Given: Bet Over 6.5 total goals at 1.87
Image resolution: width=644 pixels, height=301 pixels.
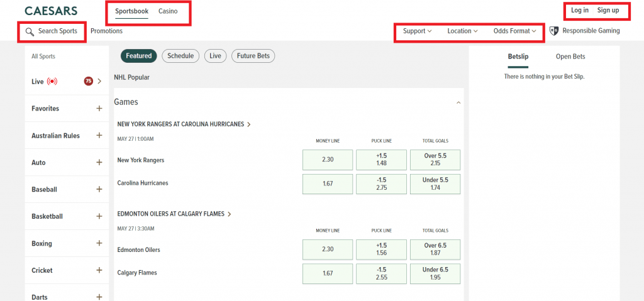Looking at the screenshot, I should (x=435, y=249).
